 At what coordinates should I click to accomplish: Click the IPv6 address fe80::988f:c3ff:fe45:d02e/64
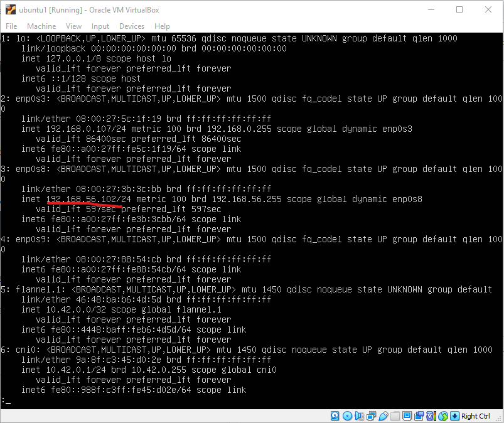(x=121, y=390)
